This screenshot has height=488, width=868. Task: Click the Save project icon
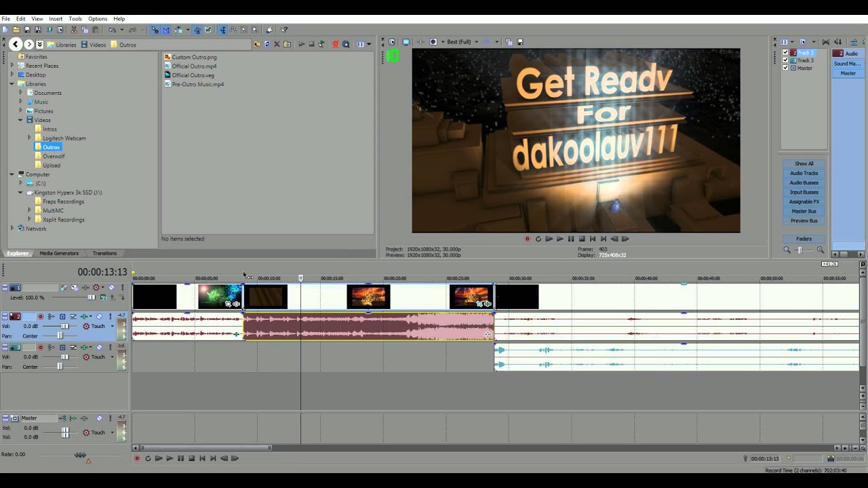[27, 30]
